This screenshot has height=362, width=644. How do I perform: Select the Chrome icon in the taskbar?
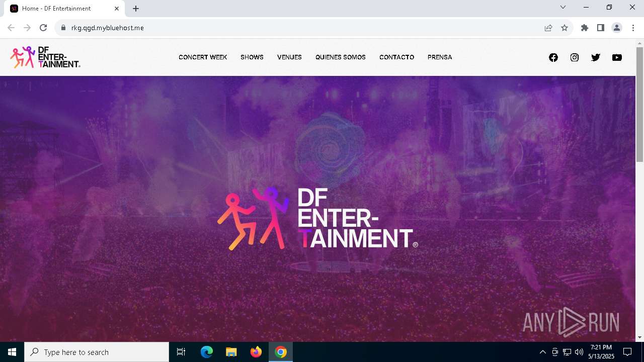click(281, 352)
